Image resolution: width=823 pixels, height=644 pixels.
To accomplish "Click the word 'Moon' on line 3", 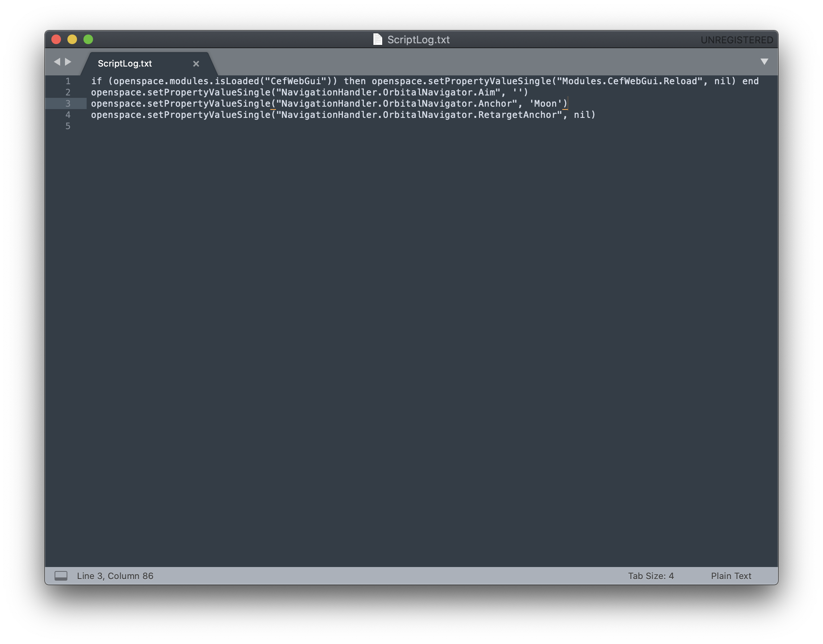I will click(x=545, y=104).
